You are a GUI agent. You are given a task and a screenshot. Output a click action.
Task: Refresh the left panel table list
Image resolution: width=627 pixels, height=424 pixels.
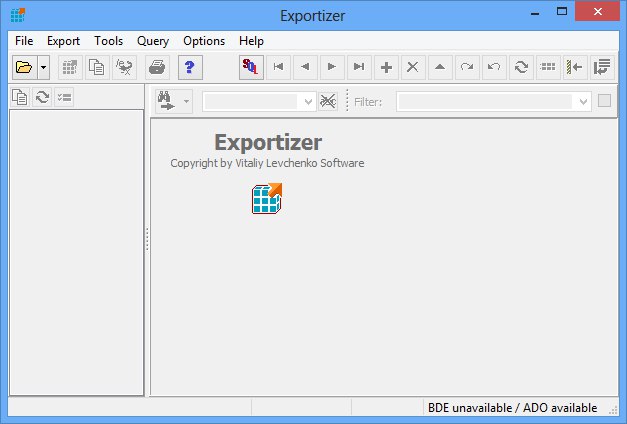42,97
